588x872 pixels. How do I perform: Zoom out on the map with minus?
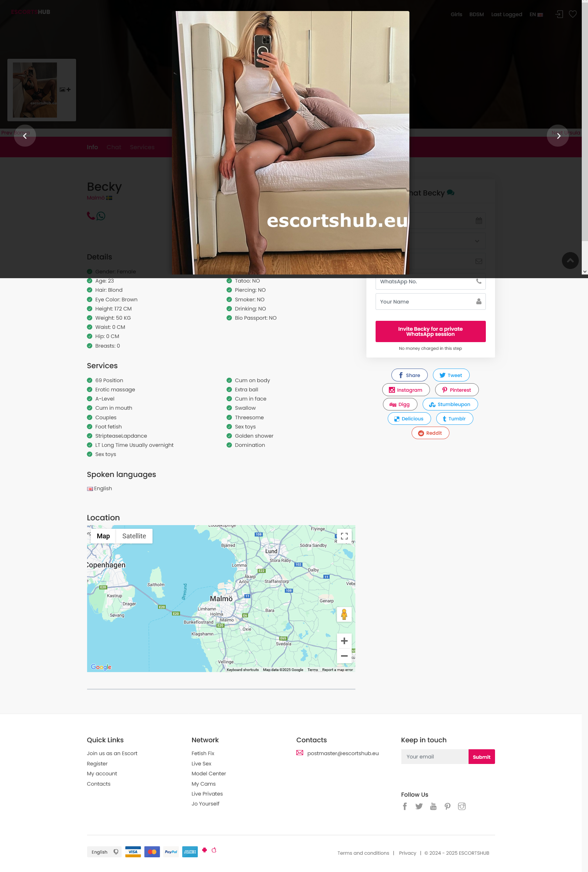344,656
